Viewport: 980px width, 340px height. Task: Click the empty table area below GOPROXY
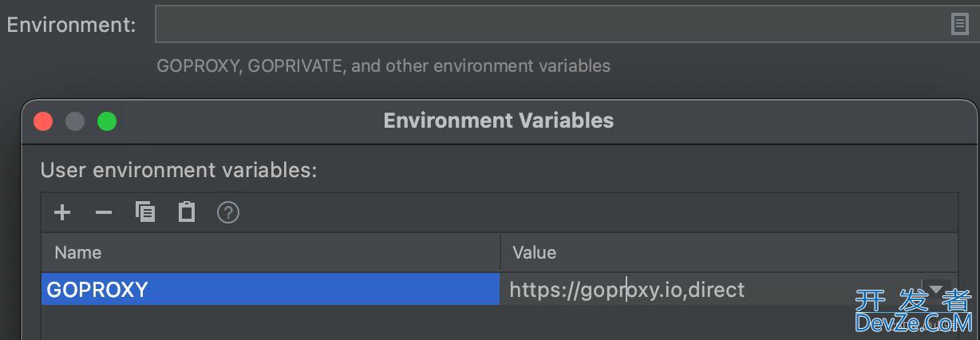tap(500, 322)
